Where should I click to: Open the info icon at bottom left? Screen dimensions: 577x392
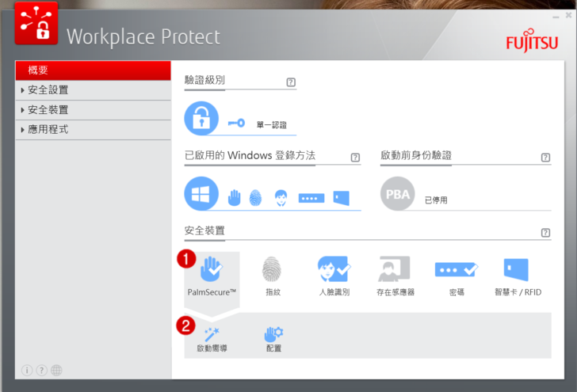click(27, 371)
